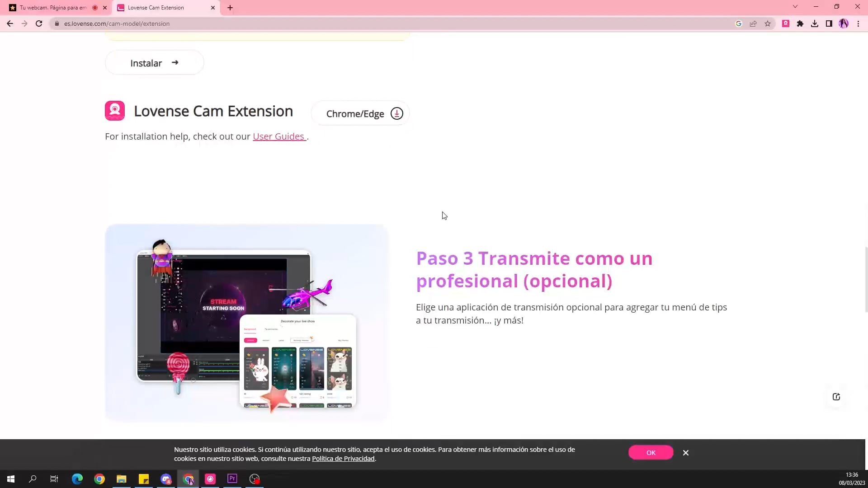Accept cookies with OK button
868x488 pixels.
click(x=651, y=453)
